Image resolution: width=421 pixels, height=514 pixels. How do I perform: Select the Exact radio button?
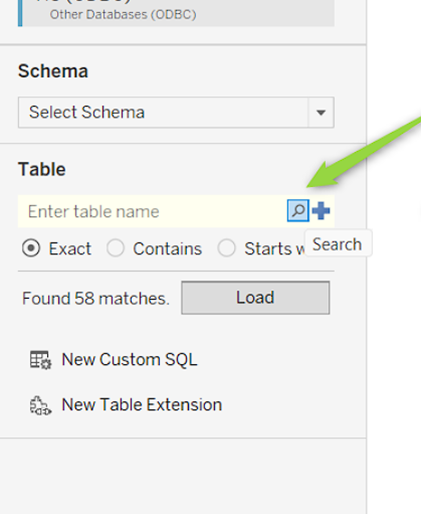[31, 248]
